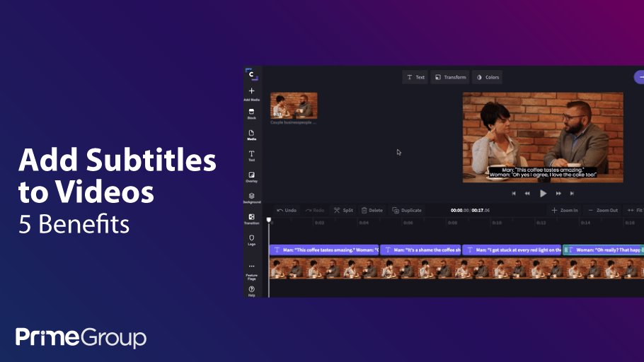Image resolution: width=644 pixels, height=362 pixels.
Task: Zoom In on the timeline
Action: tap(565, 210)
